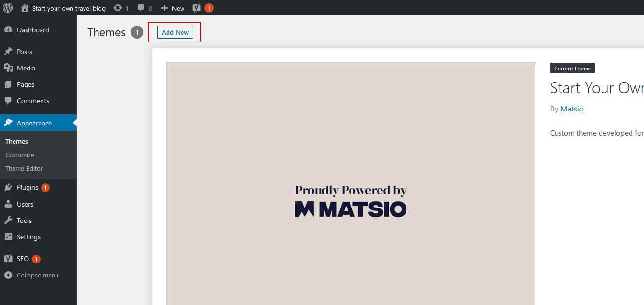The height and width of the screenshot is (305, 644).
Task: Click the updates count number 1
Action: pyautogui.click(x=127, y=8)
